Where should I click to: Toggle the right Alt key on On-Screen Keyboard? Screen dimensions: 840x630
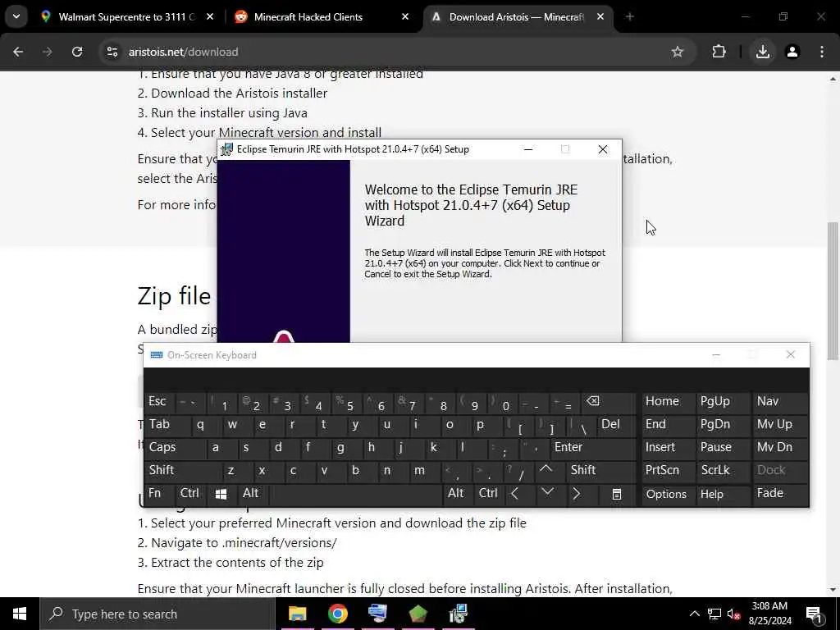[x=456, y=493]
